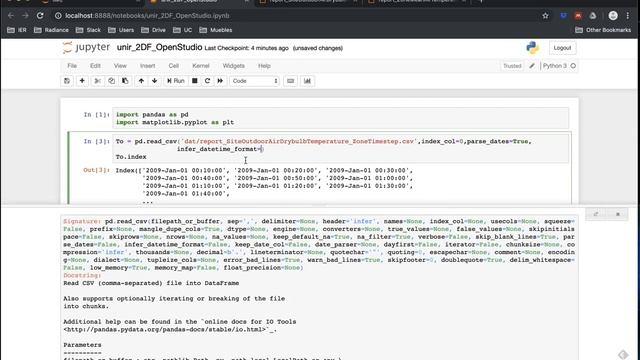The width and height of the screenshot is (640, 360).
Task: Open the Widgets menu
Action: coord(233,66)
